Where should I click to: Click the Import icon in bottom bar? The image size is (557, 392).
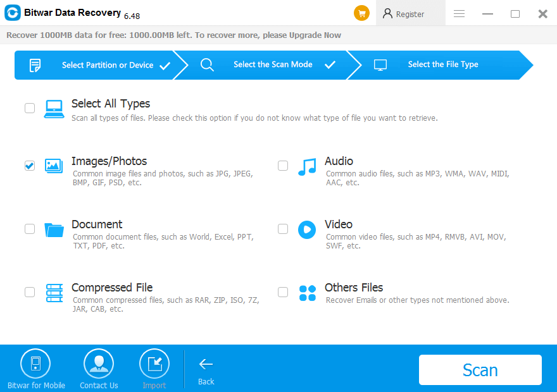click(154, 364)
